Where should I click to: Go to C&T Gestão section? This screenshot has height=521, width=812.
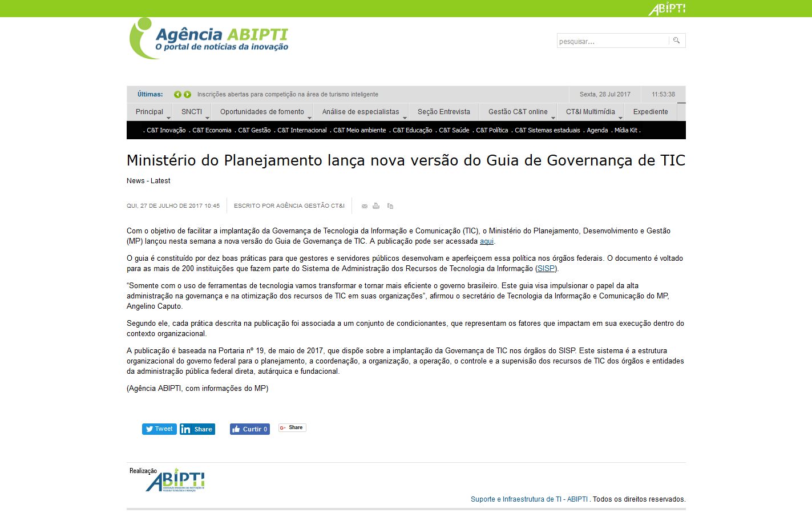(x=254, y=130)
